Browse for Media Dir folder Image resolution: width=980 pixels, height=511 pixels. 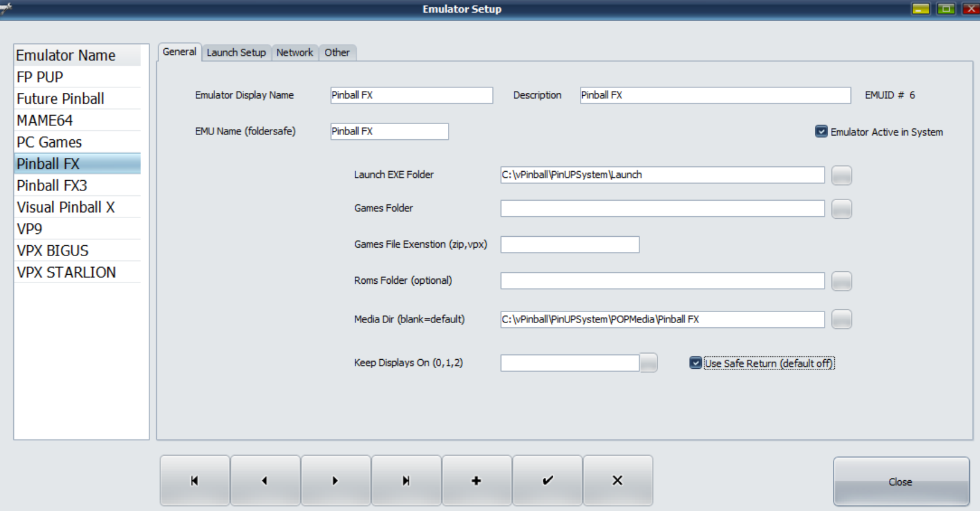[841, 319]
